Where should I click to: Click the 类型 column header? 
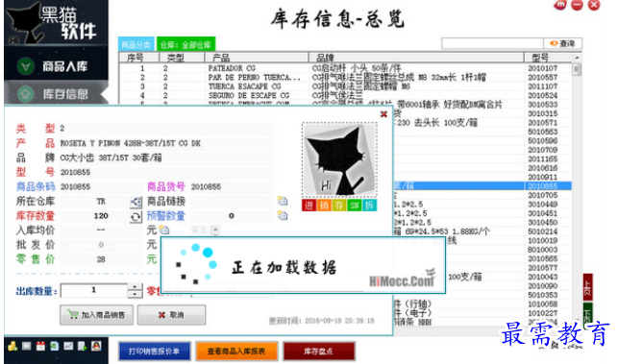[182, 58]
